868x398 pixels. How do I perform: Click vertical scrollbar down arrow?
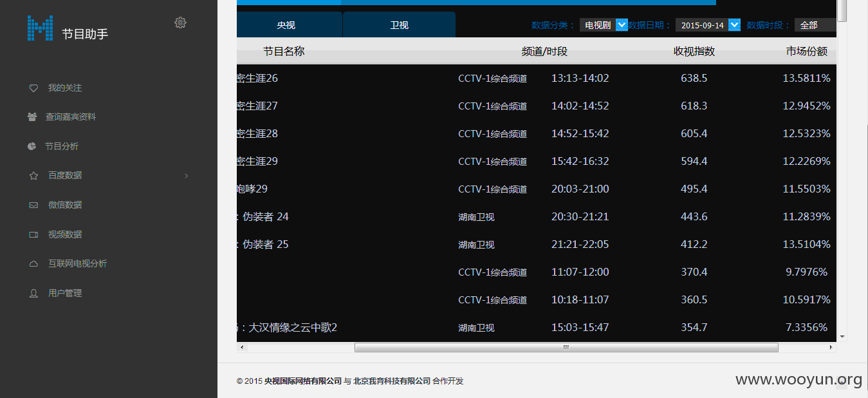pos(842,336)
